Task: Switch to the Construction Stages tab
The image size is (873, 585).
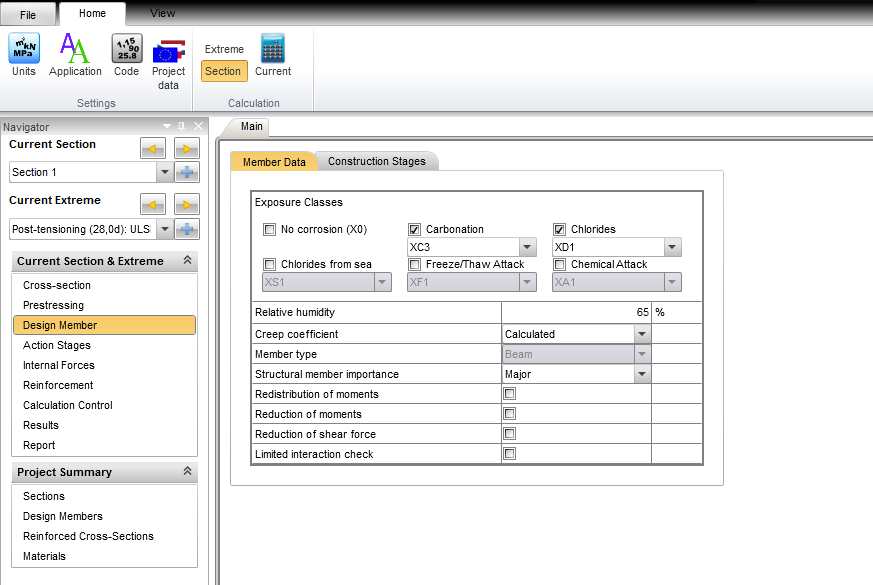Action: [376, 161]
